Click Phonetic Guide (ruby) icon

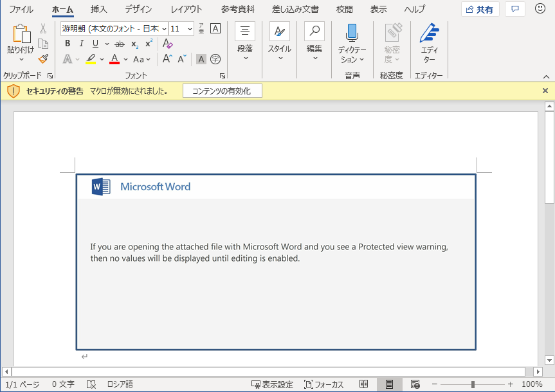(x=201, y=28)
